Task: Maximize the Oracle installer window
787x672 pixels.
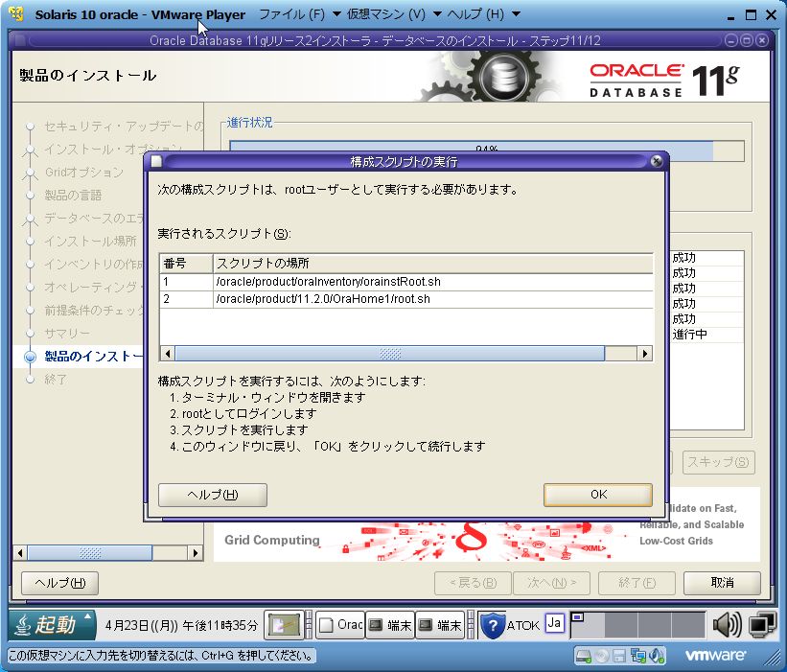Action: click(747, 40)
